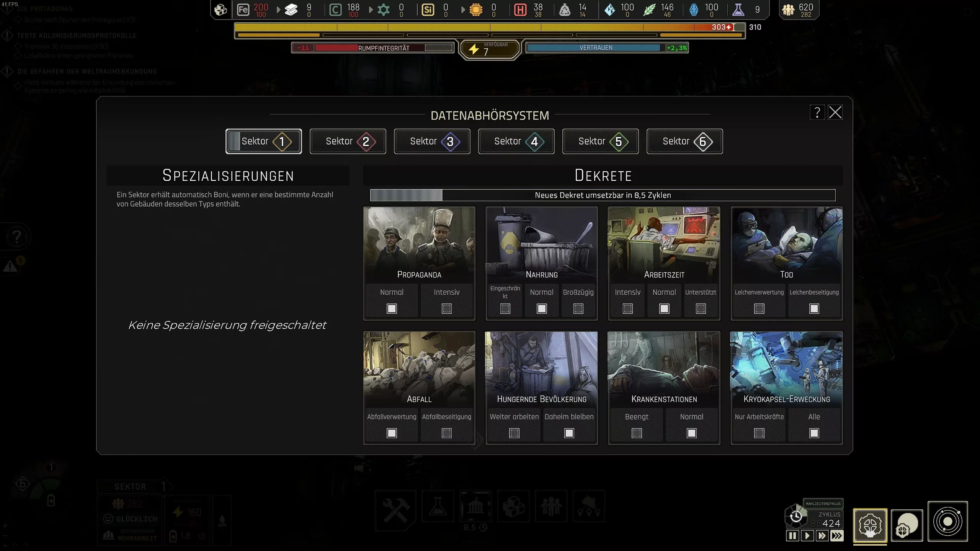Click the new decree progress bar
Image resolution: width=980 pixels, height=551 pixels.
point(603,195)
